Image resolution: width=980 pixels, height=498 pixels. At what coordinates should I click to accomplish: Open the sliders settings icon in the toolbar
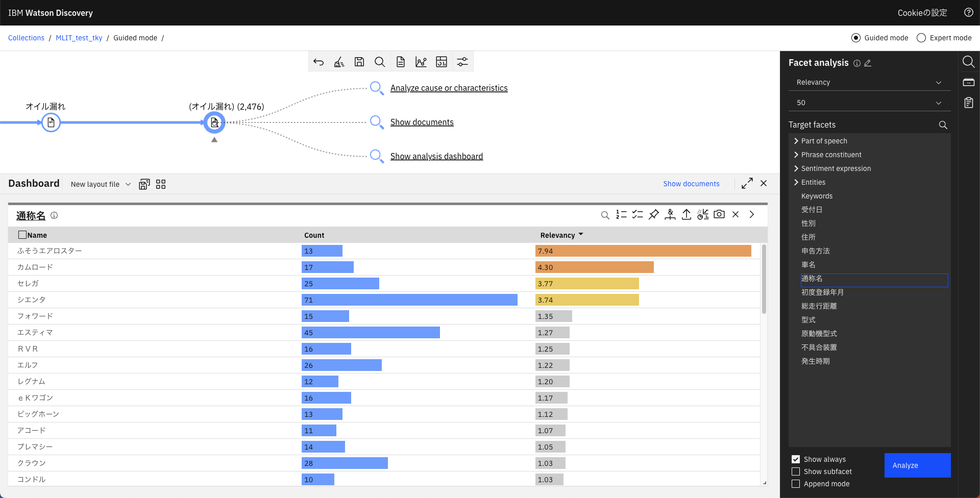pos(462,62)
